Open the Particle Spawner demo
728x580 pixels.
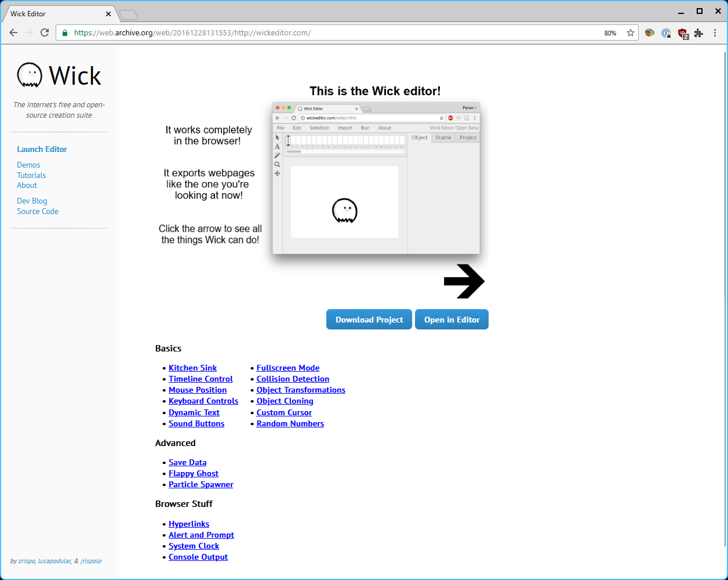coord(201,484)
